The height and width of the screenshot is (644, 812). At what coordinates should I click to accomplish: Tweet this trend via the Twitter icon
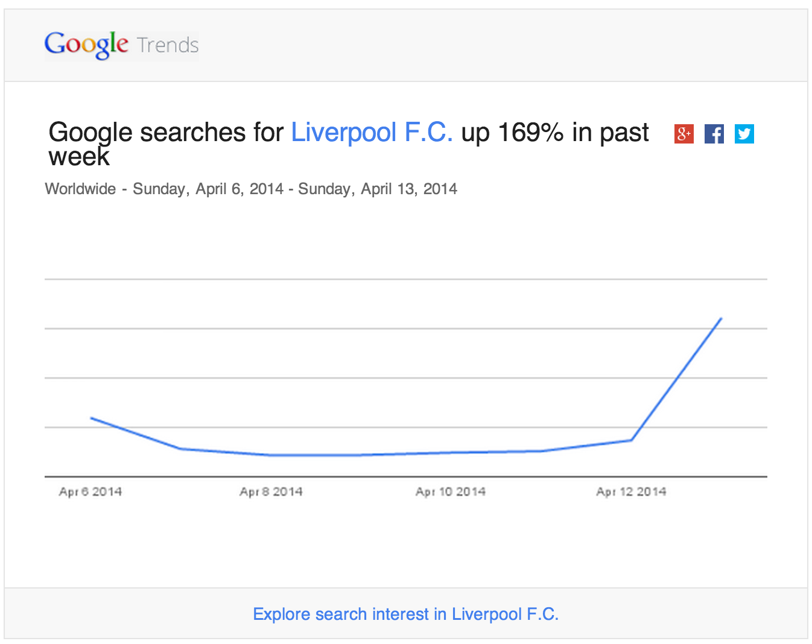tap(744, 134)
